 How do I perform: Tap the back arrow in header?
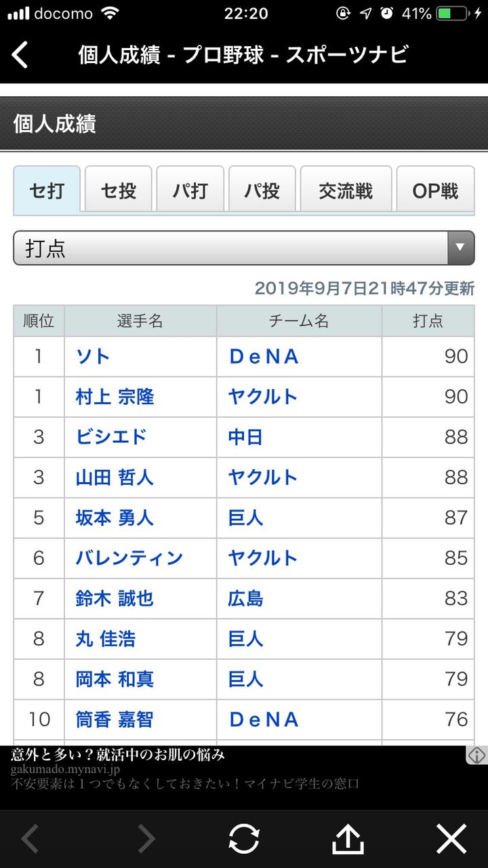click(x=20, y=55)
